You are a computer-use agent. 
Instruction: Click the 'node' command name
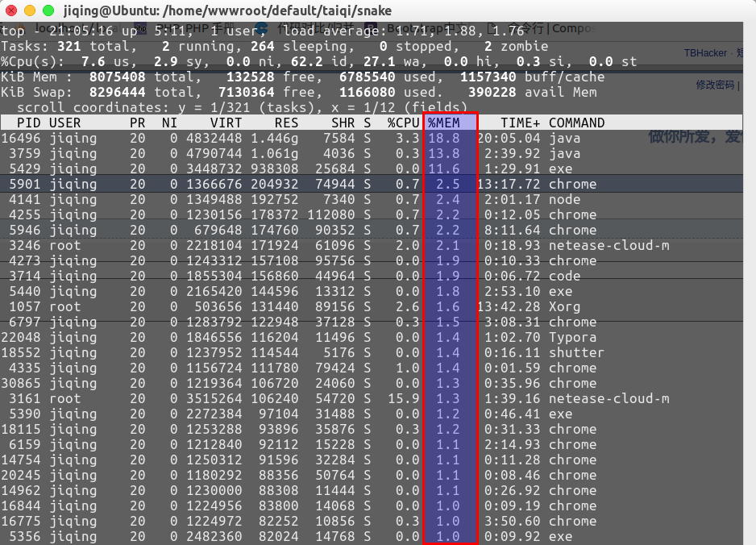pyautogui.click(x=565, y=200)
